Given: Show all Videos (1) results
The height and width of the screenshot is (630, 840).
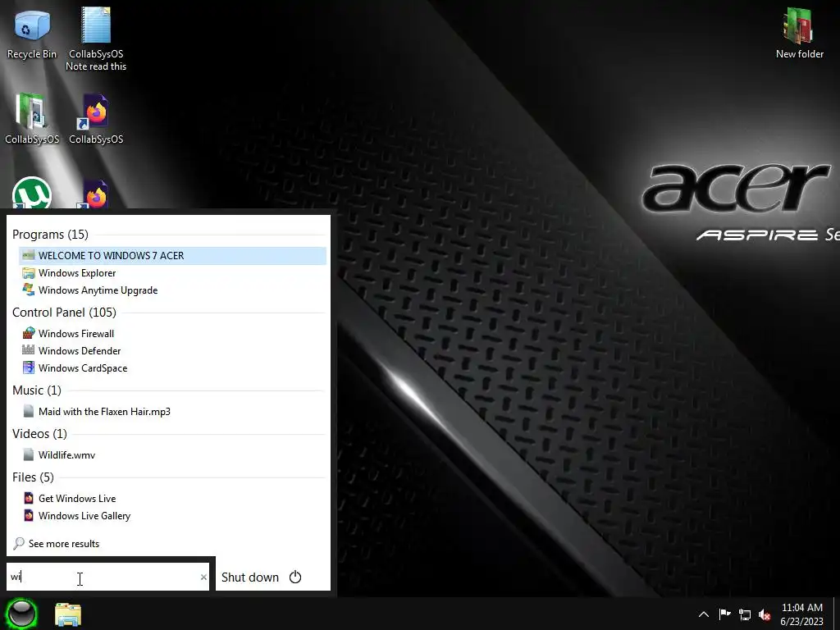Looking at the screenshot, I should (x=39, y=433).
